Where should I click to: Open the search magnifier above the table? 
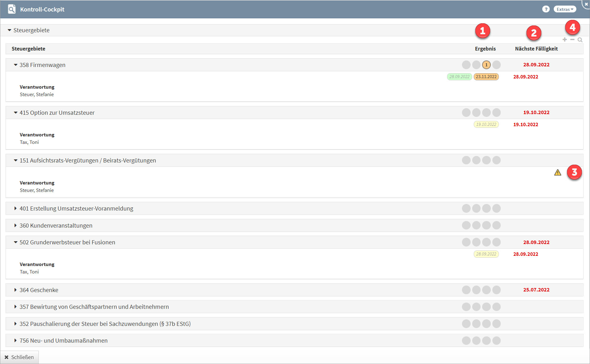click(580, 40)
